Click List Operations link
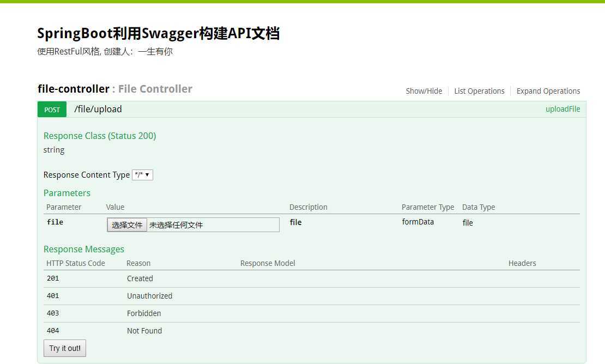The width and height of the screenshot is (605, 364). [479, 91]
